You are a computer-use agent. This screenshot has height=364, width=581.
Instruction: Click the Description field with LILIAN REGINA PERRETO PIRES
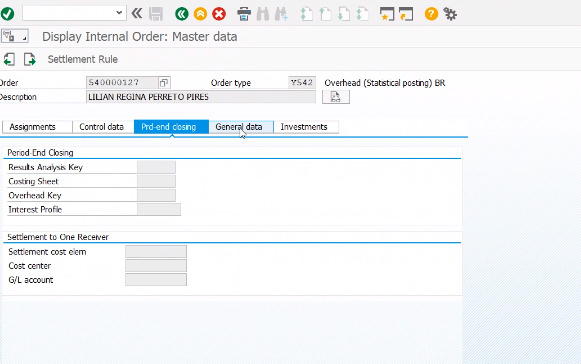[201, 97]
